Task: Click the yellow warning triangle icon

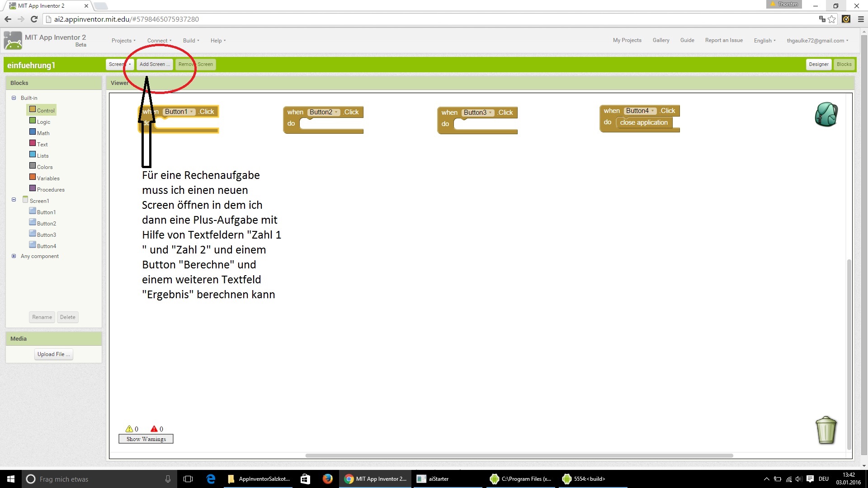Action: (129, 429)
